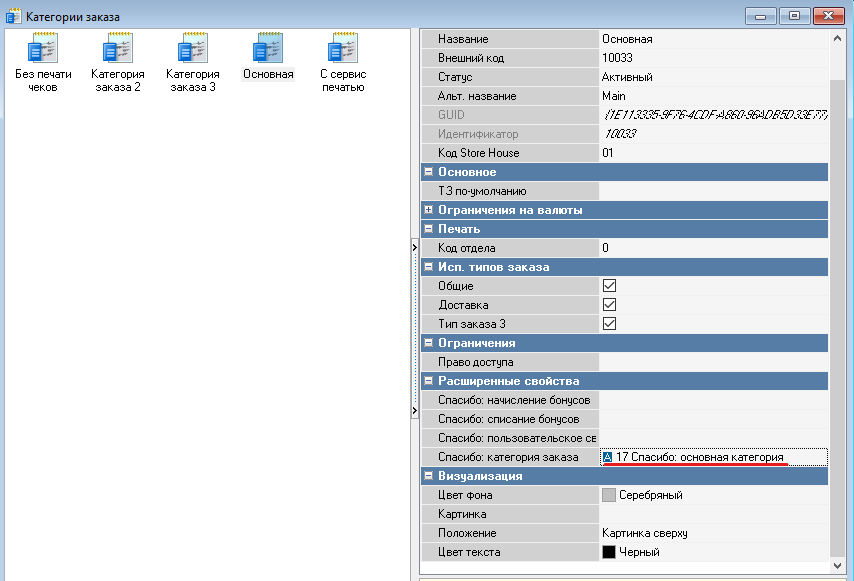Screen dimensions: 854x581
Task: Click the properties panel vertical scrollbar
Action: 837,300
